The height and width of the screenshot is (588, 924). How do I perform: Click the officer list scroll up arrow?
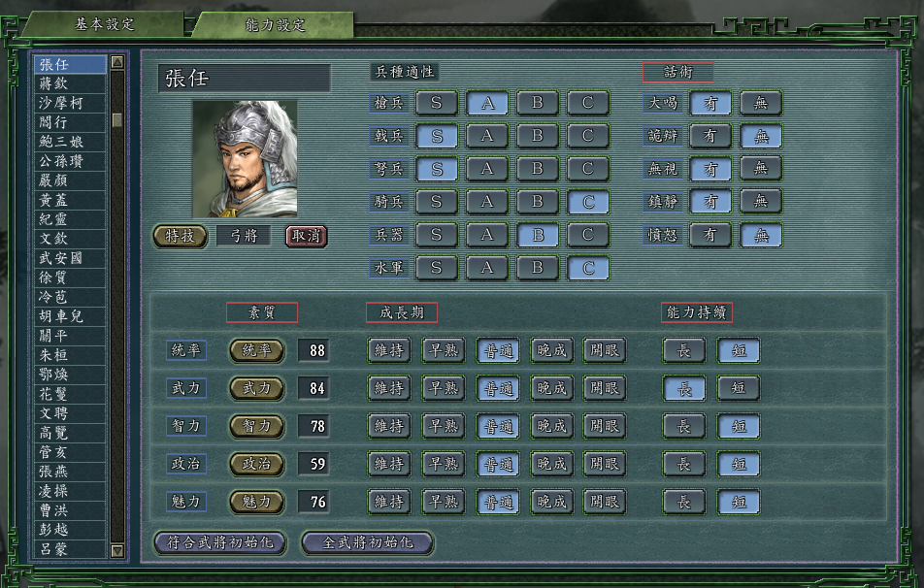pyautogui.click(x=117, y=62)
